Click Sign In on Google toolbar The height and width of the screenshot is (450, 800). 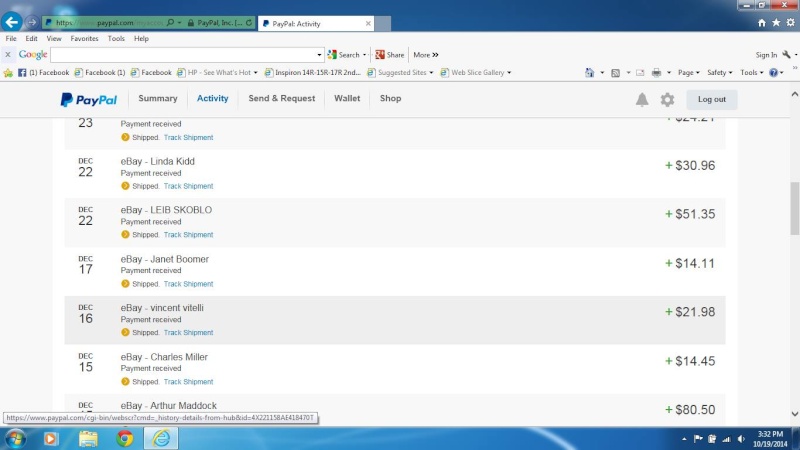coord(766,55)
